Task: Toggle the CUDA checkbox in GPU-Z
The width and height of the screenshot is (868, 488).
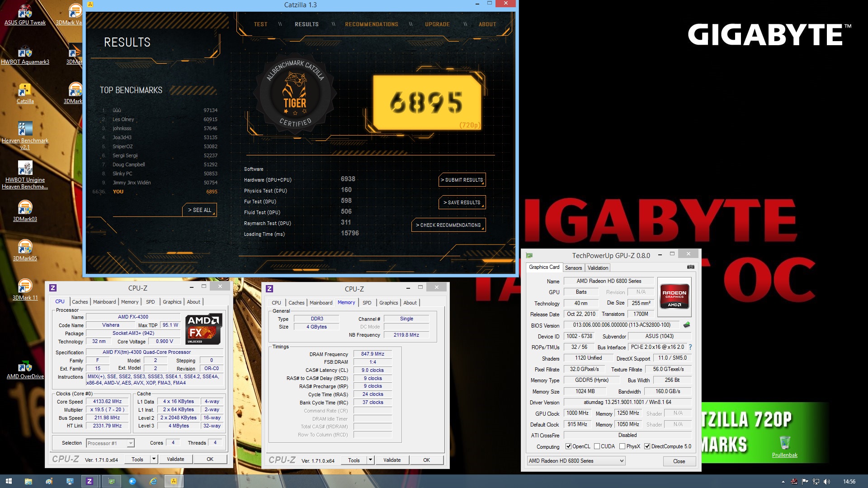Action: click(597, 446)
